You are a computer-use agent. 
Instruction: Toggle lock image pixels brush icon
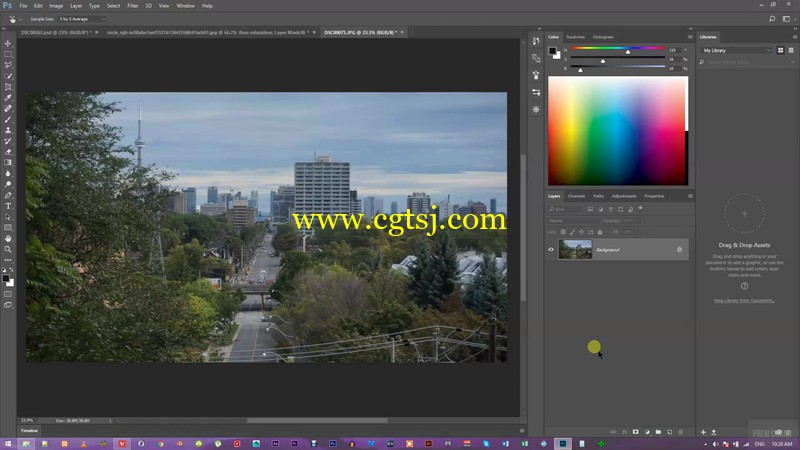click(572, 232)
